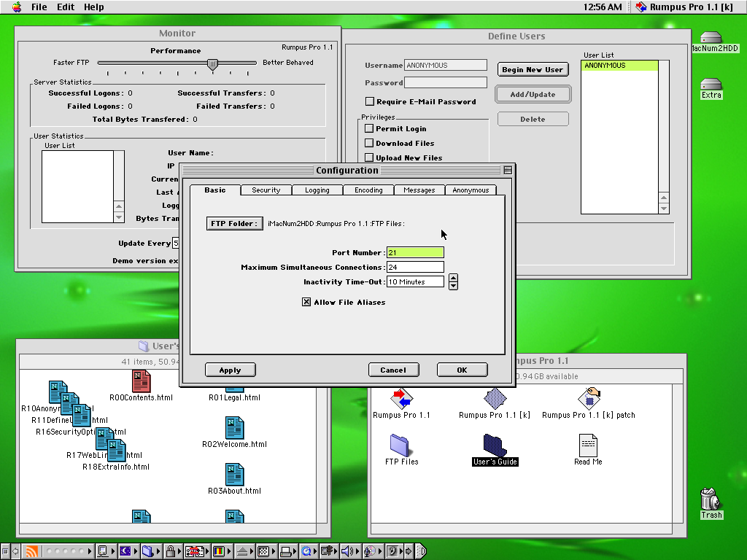The height and width of the screenshot is (560, 747).
Task: Enable Require E-Mail Password checkbox
Action: (370, 101)
